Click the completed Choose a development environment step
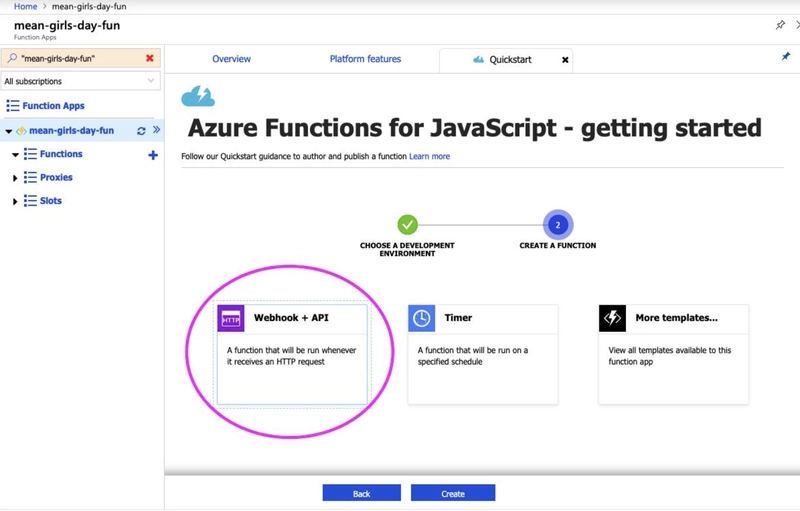The image size is (800, 511). click(407, 224)
